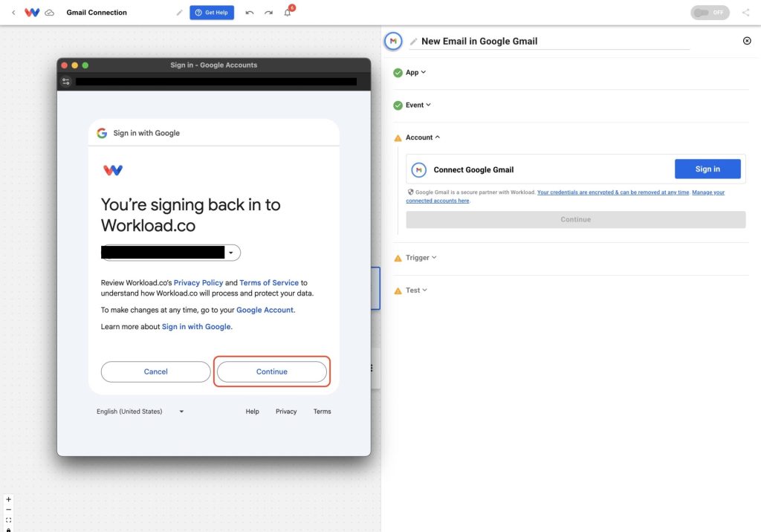The width and height of the screenshot is (761, 532).
Task: Click the address bar in sign-in window
Action: 216,82
